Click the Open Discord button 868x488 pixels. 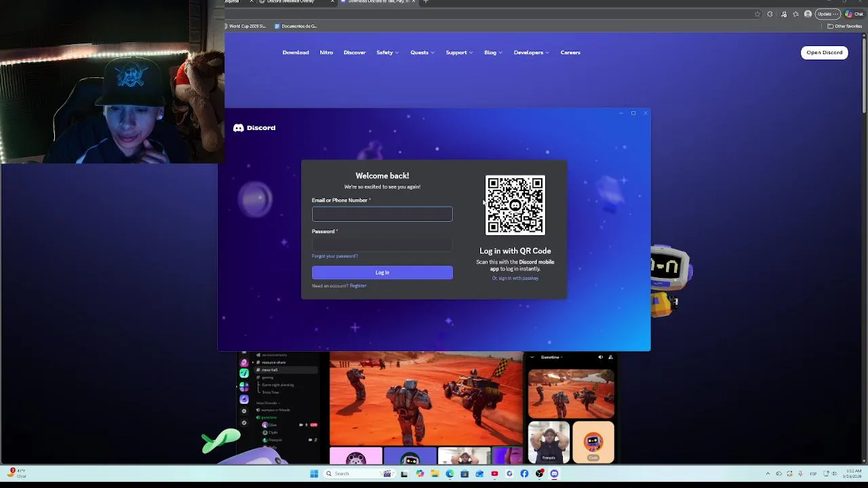coord(825,52)
